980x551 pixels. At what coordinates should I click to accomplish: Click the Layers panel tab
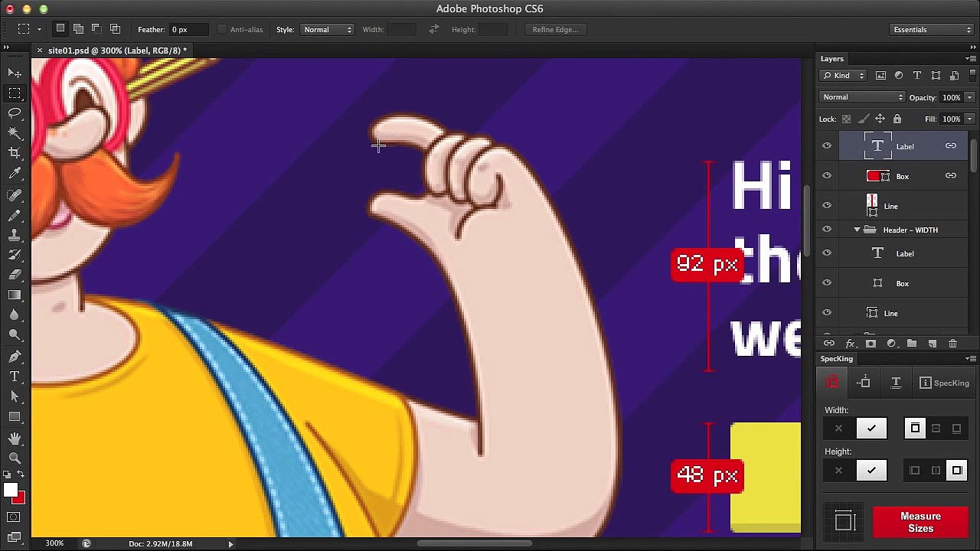coord(832,59)
